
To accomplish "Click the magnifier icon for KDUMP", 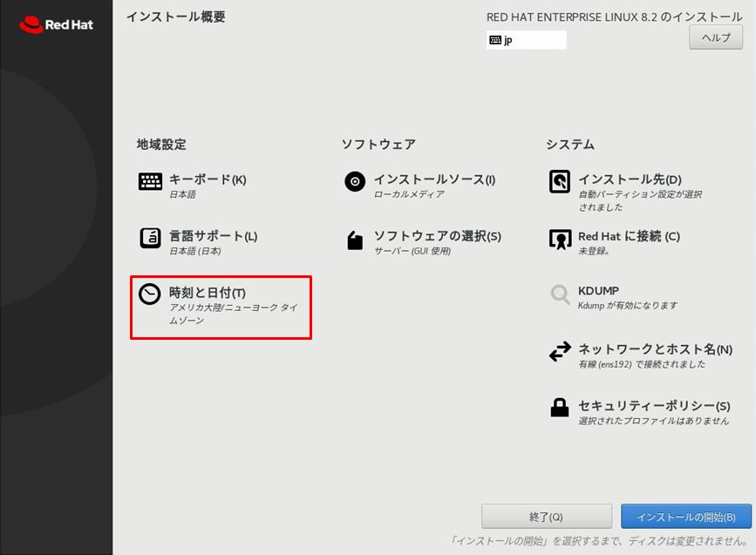I will 560,294.
